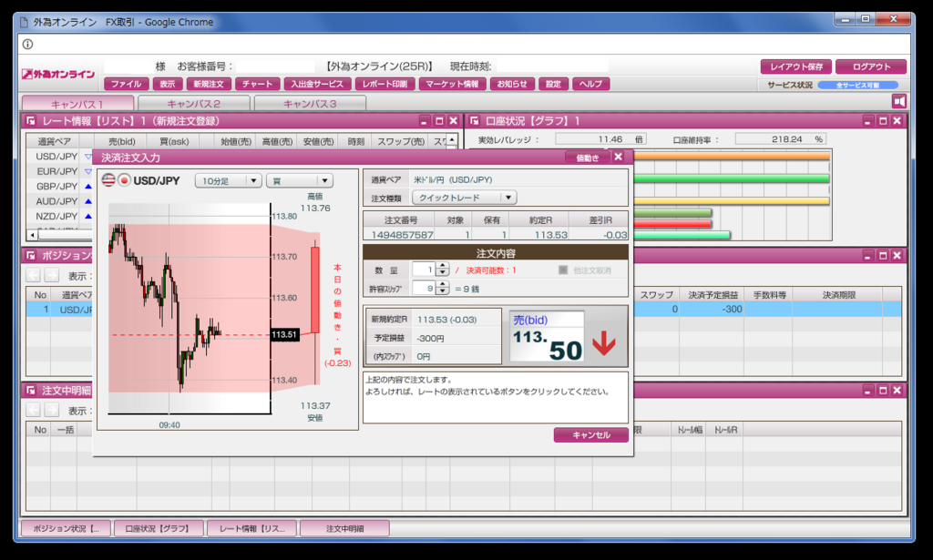Click the candlestick chart area

click(190, 308)
